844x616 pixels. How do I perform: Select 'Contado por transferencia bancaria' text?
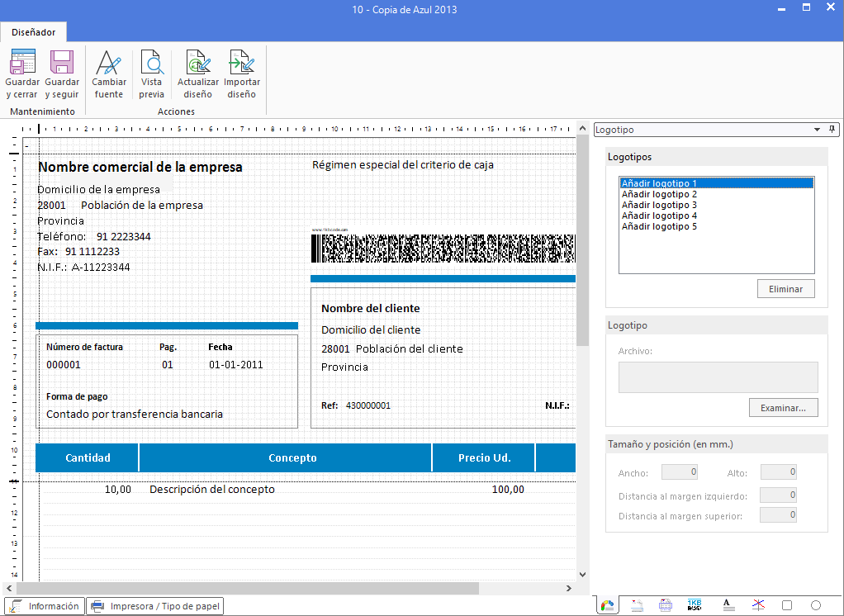click(x=135, y=415)
